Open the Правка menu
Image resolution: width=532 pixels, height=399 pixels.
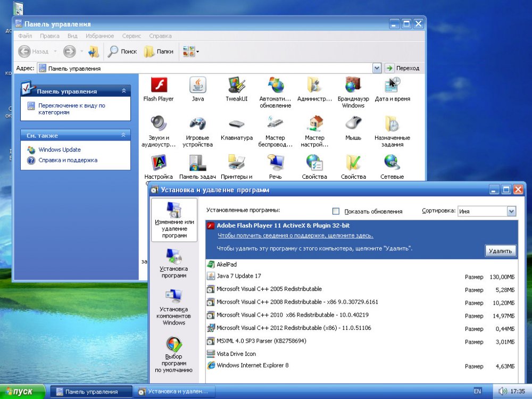49,36
